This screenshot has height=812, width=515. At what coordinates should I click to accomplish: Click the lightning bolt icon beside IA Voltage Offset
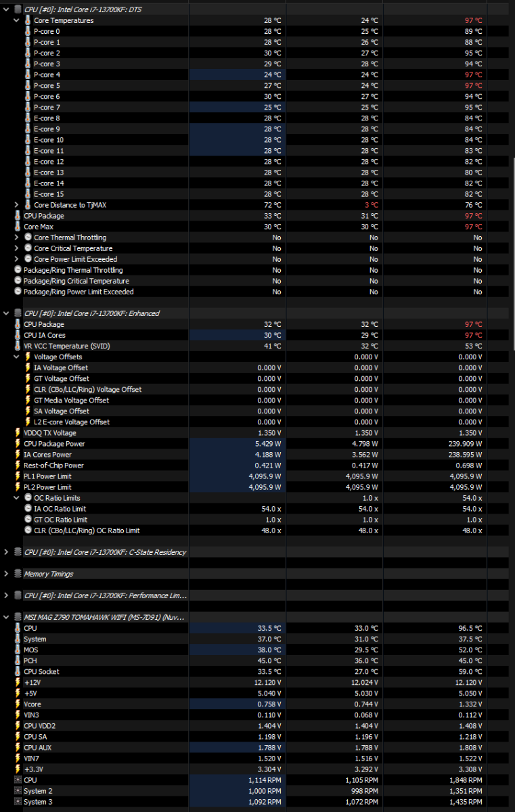pos(28,367)
